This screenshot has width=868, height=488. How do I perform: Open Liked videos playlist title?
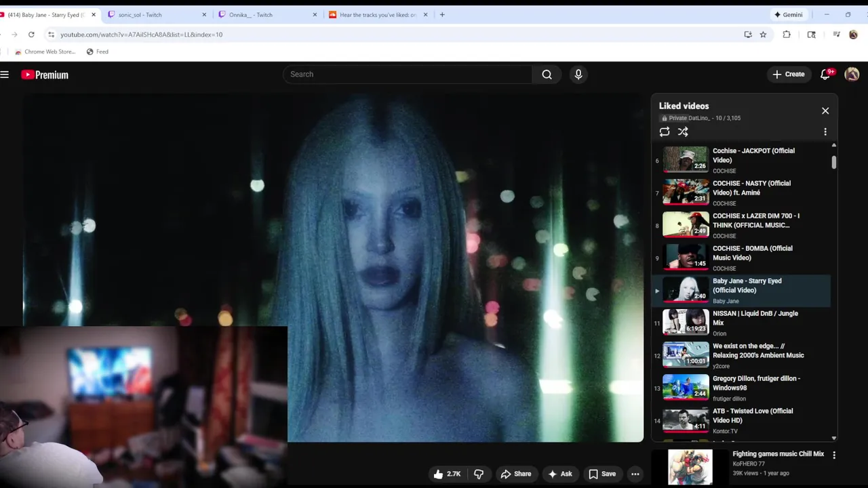(684, 106)
